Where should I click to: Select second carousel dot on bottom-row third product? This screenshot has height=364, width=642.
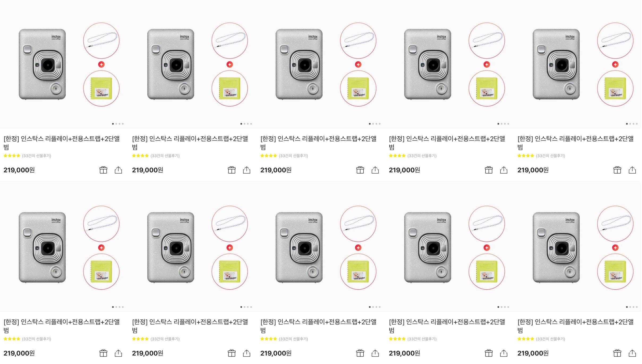coord(373,307)
